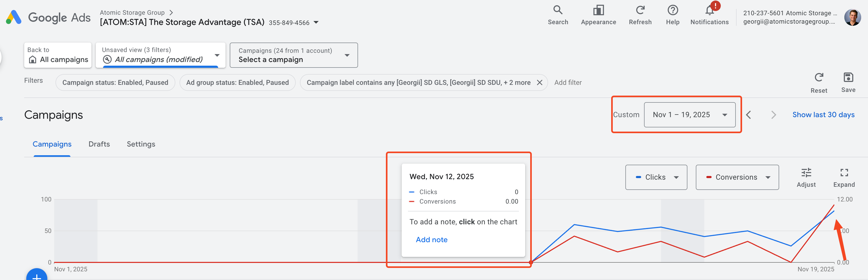Open the Conversions metric dropdown

(737, 177)
